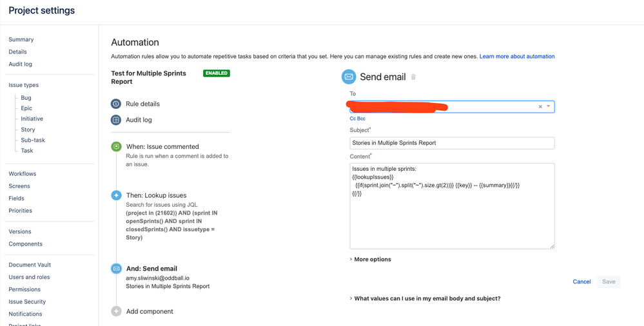Screen dimensions: 644x326
Task: Open Fields settings
Action: point(16,198)
